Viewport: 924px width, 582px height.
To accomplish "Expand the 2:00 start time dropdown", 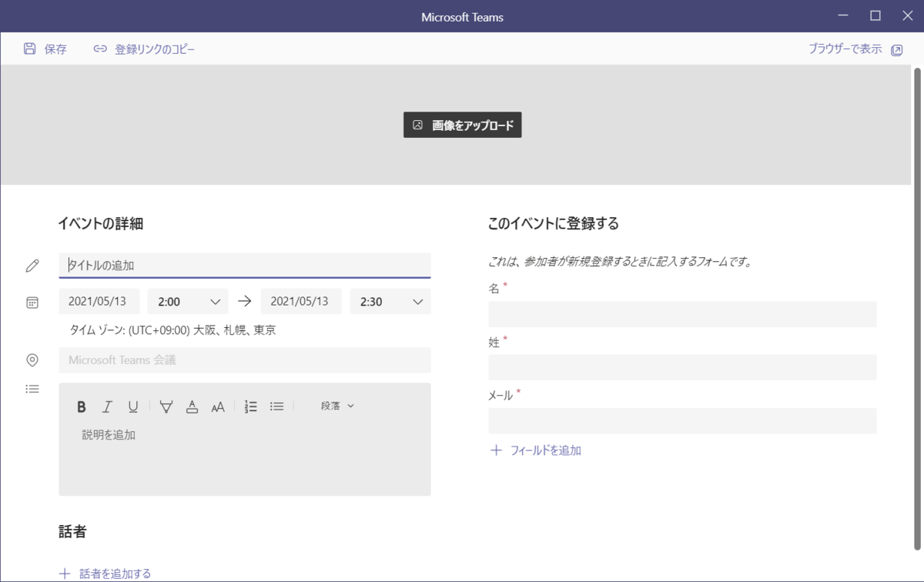I will click(x=188, y=302).
